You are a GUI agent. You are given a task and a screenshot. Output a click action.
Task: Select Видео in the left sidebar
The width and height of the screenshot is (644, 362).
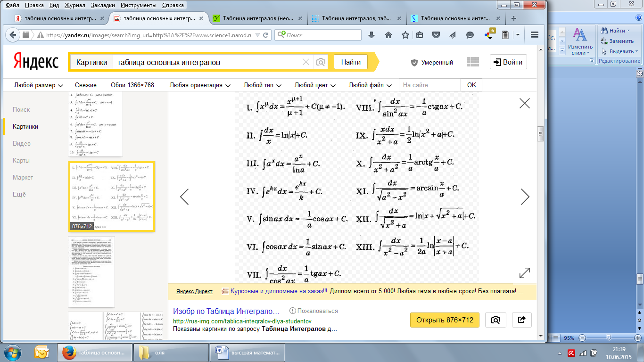[22, 144]
